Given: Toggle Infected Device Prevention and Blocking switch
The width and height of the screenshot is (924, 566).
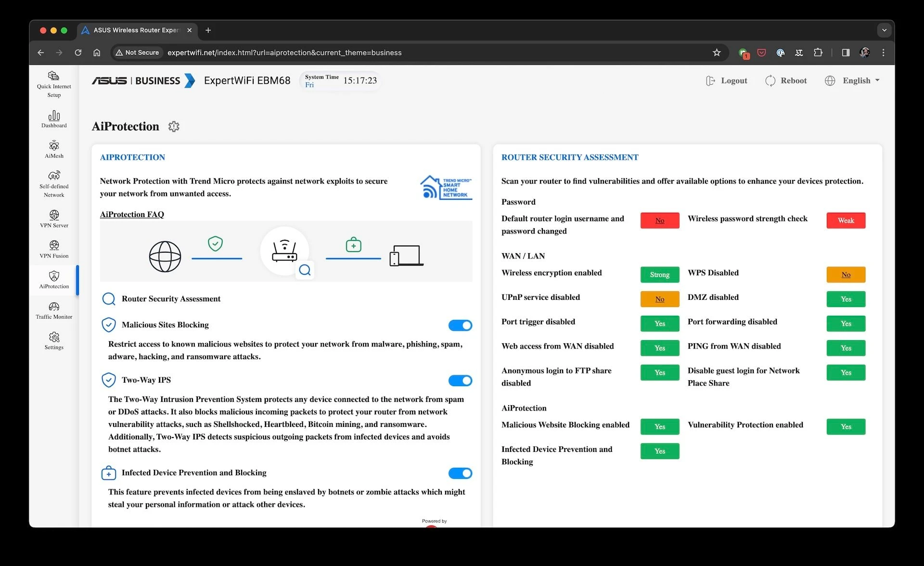Looking at the screenshot, I should (460, 473).
